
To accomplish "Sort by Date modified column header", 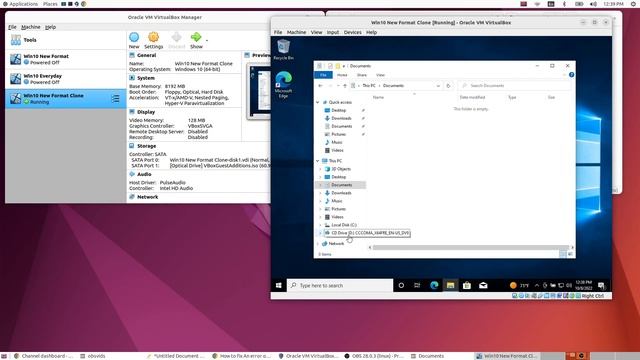I will 472,97.
